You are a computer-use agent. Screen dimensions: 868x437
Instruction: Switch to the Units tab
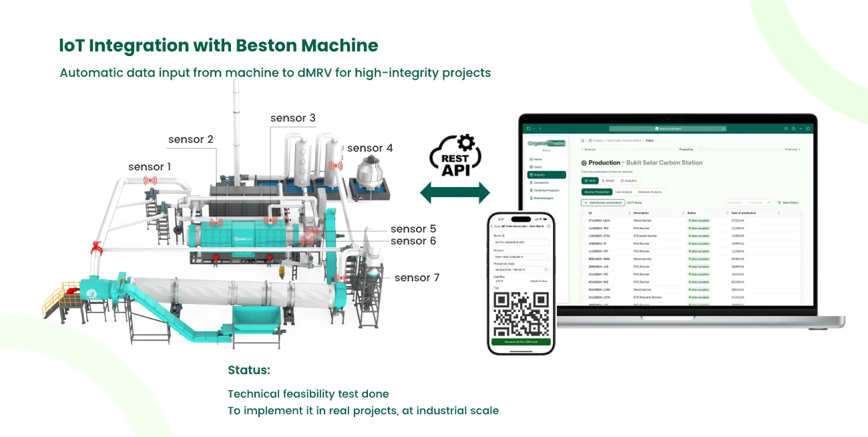pos(590,180)
